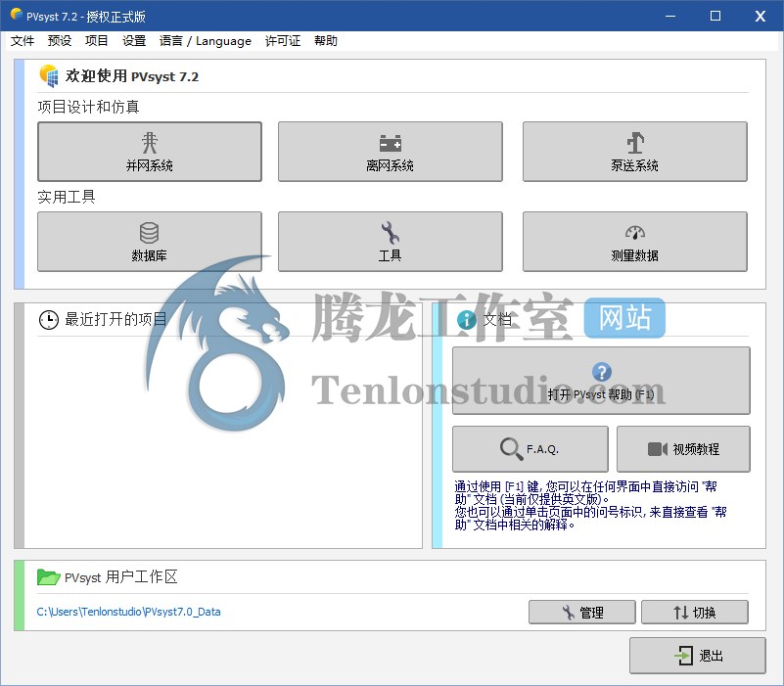
Task: Click the gauge icon above 测量数据
Action: click(635, 232)
